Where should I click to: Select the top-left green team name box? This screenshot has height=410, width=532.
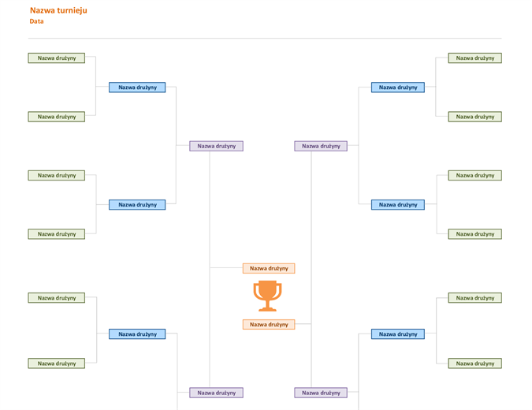coord(56,58)
